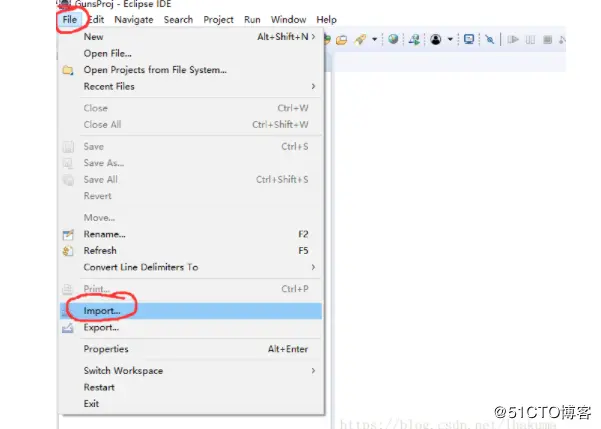
Task: Click folder icon beside Open Projects from File System
Action: coord(68,70)
